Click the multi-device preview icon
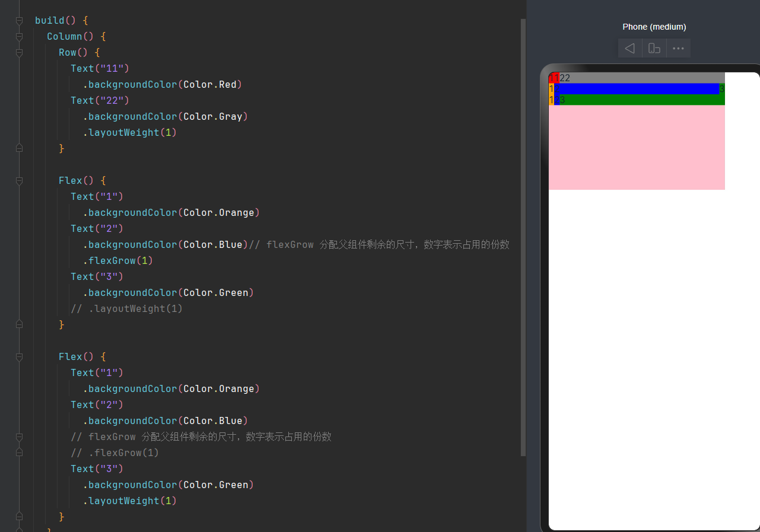The height and width of the screenshot is (532, 760). tap(654, 48)
